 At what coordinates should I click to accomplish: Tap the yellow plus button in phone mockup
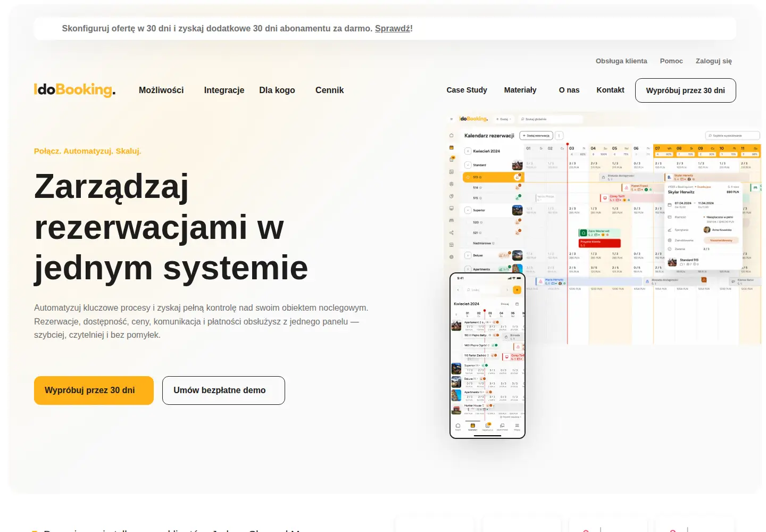(x=517, y=290)
